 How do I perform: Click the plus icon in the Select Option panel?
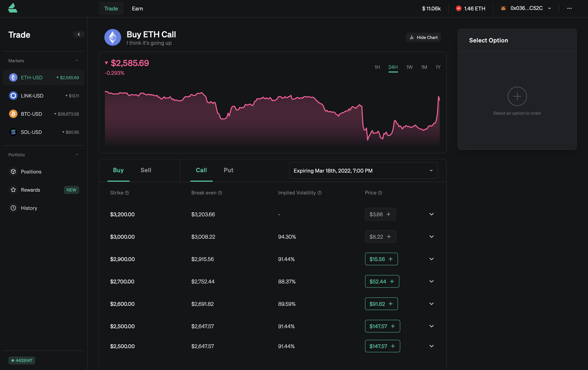pos(517,96)
